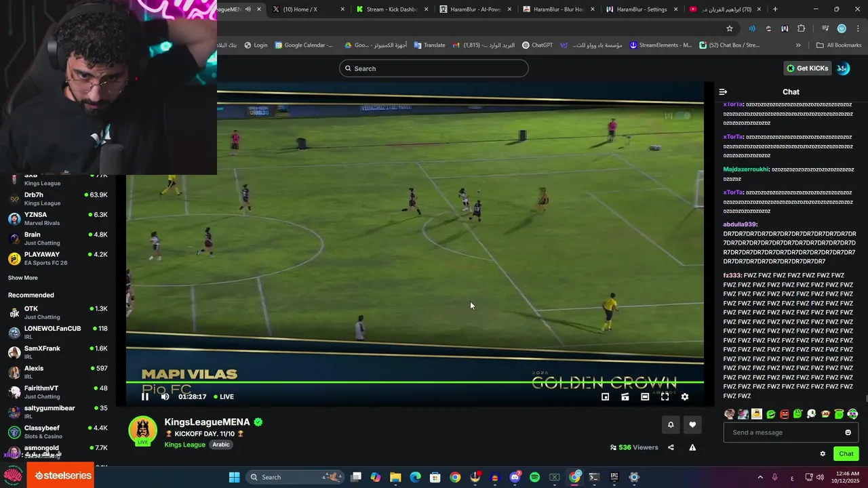The height and width of the screenshot is (488, 868).
Task: Open StreamElements bookmark
Action: coord(661,45)
